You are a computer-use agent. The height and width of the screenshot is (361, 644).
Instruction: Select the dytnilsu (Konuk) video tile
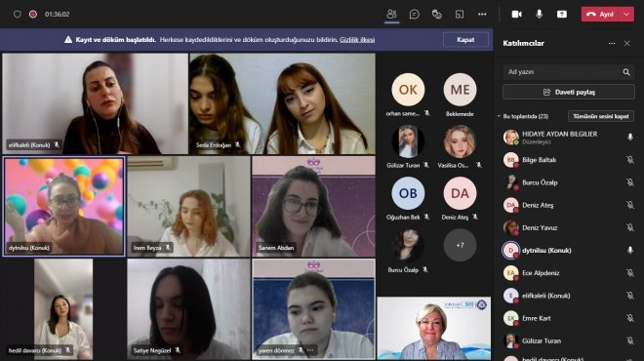[63, 206]
